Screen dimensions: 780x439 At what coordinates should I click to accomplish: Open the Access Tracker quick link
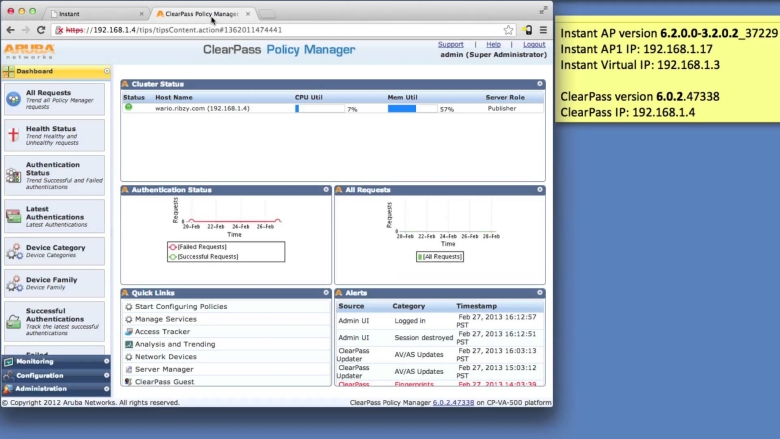click(x=162, y=332)
